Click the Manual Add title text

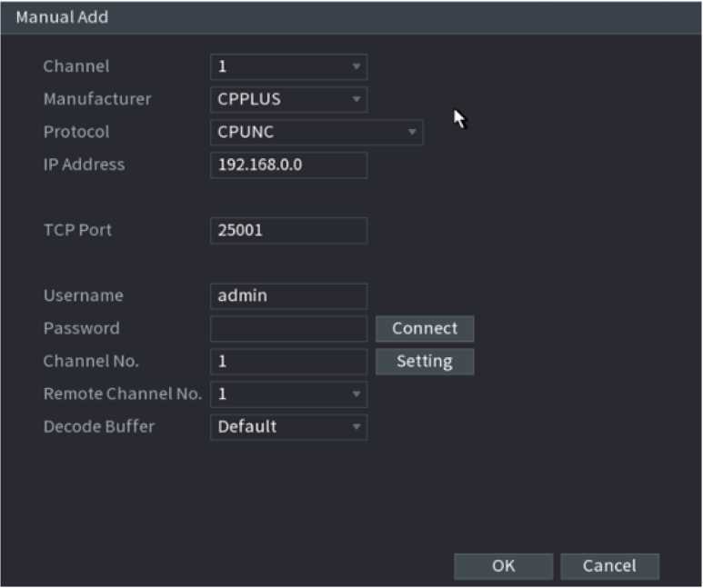[x=62, y=17]
